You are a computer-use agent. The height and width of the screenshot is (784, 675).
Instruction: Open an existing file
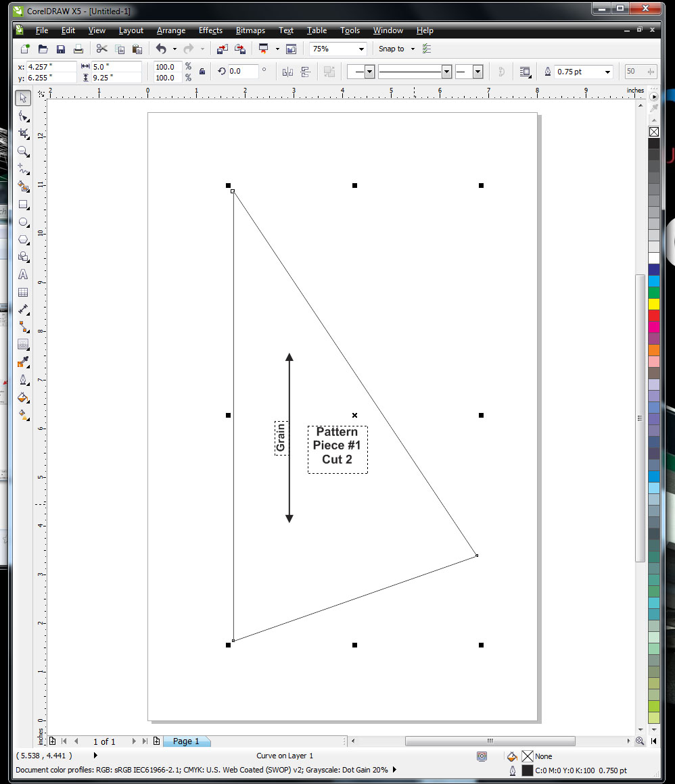click(x=43, y=49)
